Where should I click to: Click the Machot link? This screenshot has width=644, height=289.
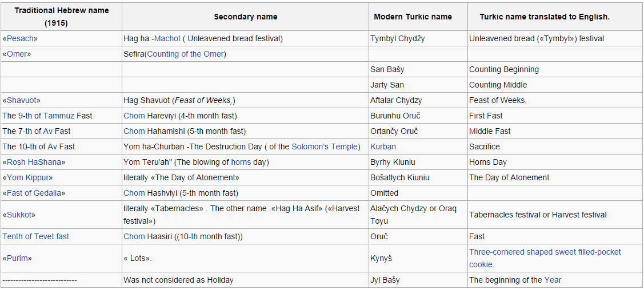(x=167, y=38)
